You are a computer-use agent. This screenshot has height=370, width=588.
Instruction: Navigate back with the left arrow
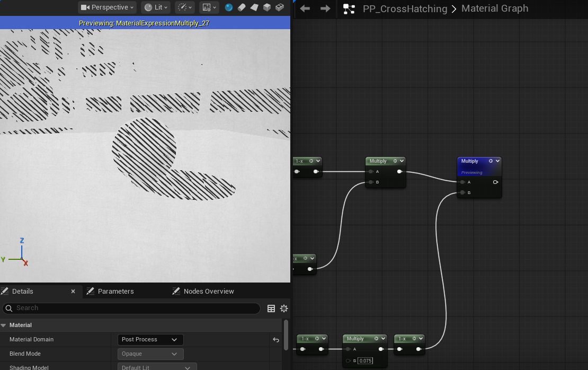305,8
